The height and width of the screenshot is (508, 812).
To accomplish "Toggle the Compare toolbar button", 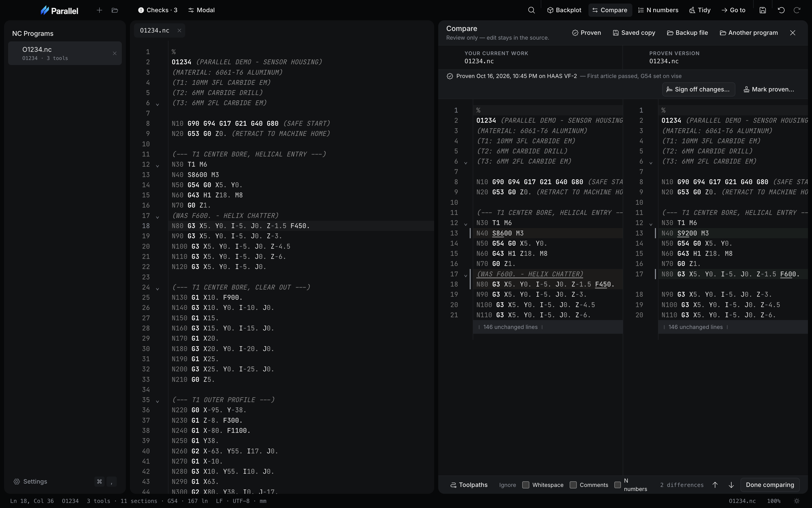I will [610, 10].
